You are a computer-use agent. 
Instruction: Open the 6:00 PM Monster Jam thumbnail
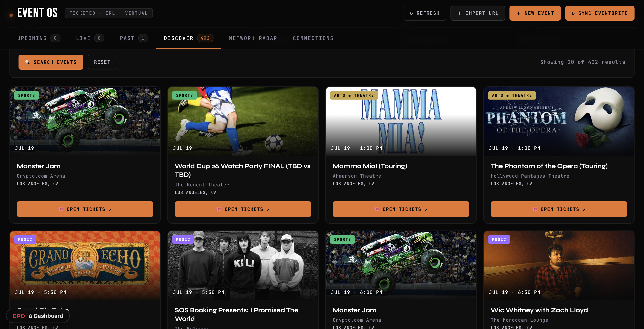pos(401,265)
